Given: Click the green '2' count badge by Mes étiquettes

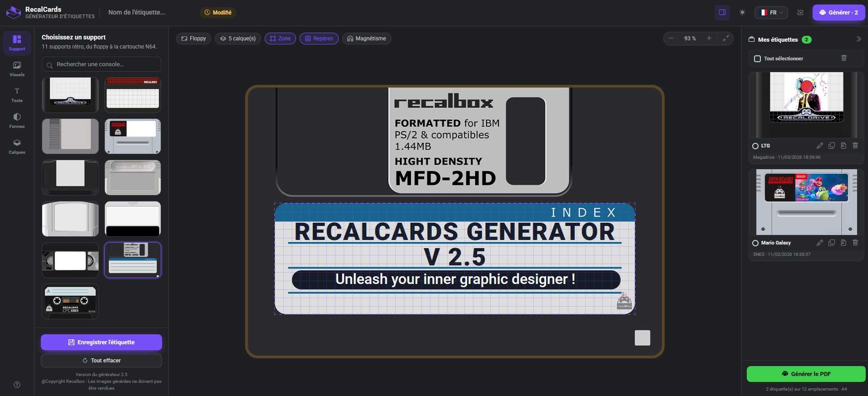Looking at the screenshot, I should [x=806, y=39].
